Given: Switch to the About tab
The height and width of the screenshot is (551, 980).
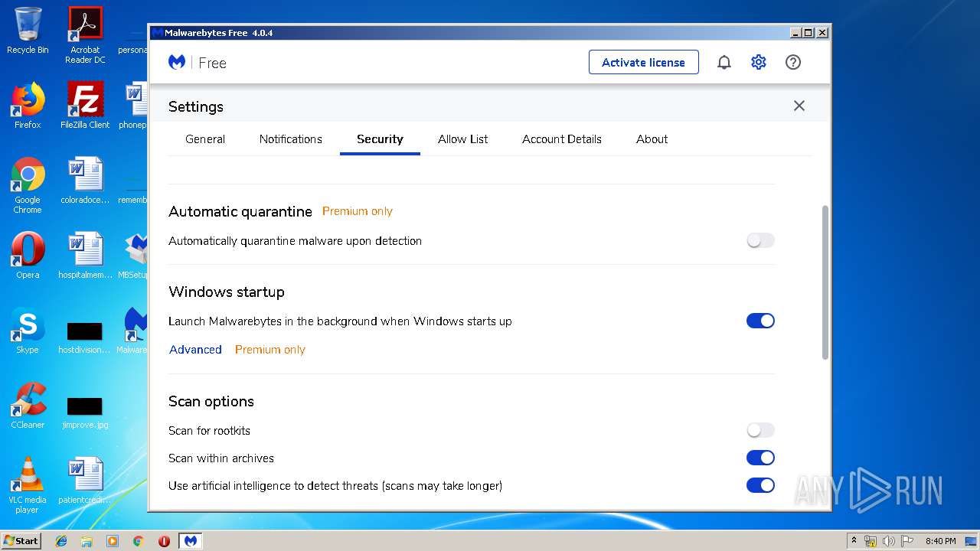Looking at the screenshot, I should point(652,139).
